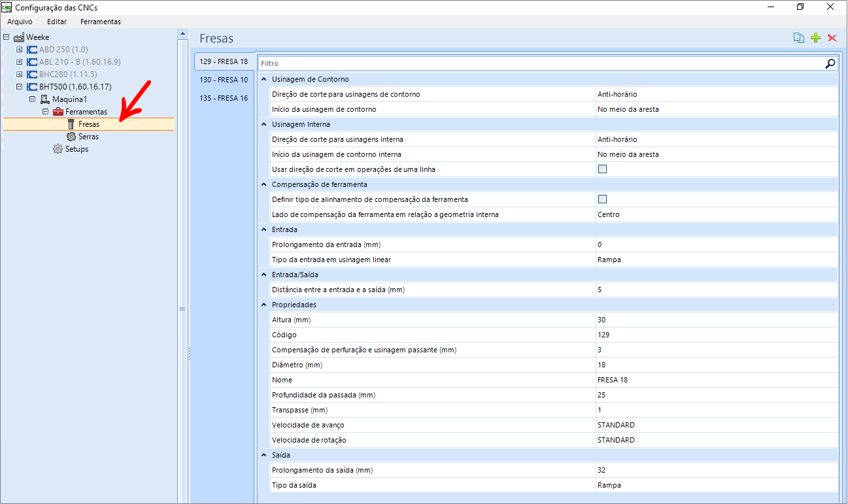This screenshot has height=504, width=848.
Task: Click the Setups gear icon
Action: point(58,149)
